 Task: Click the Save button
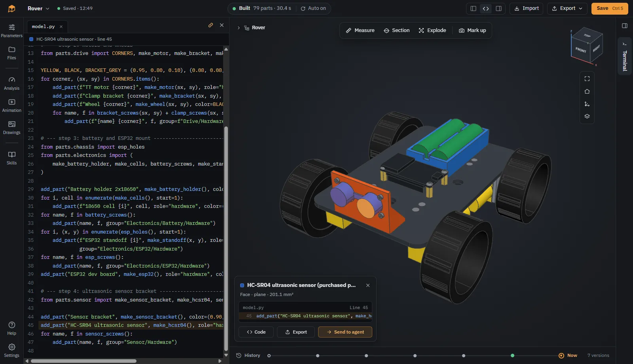point(610,8)
